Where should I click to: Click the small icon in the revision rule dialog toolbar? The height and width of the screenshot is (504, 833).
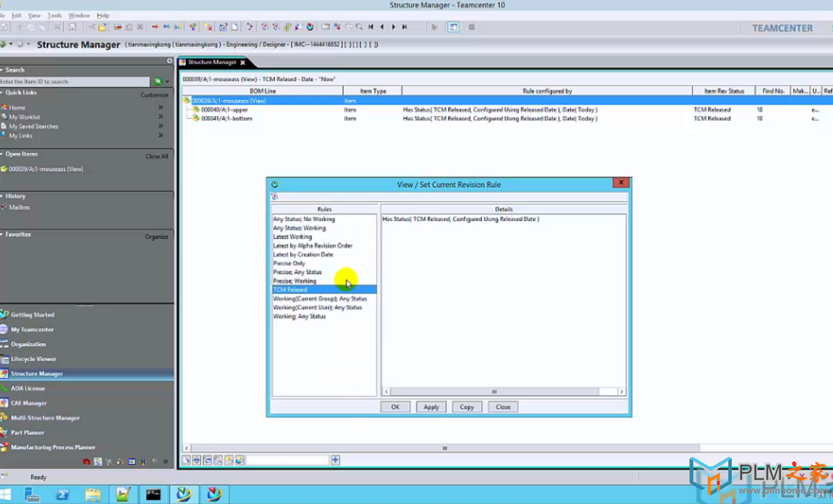(275, 197)
